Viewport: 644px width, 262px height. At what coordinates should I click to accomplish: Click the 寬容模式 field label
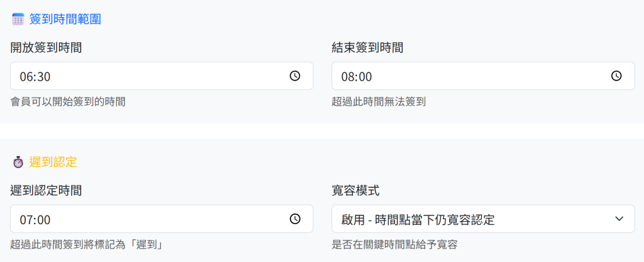tap(355, 190)
